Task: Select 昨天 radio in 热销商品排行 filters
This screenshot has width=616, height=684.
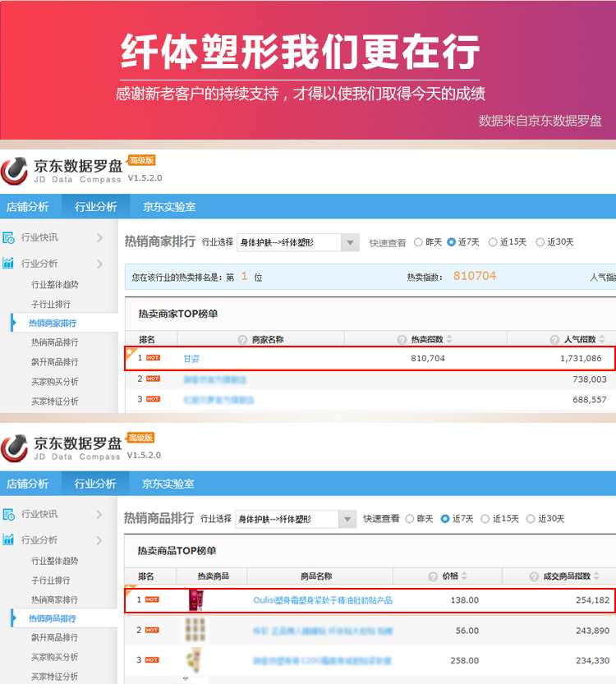Action: (x=410, y=519)
